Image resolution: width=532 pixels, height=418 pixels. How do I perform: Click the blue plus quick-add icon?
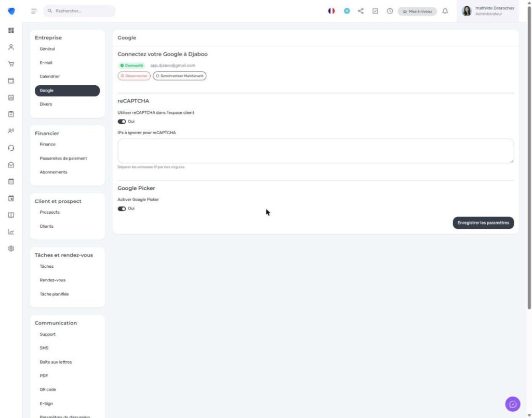(347, 11)
